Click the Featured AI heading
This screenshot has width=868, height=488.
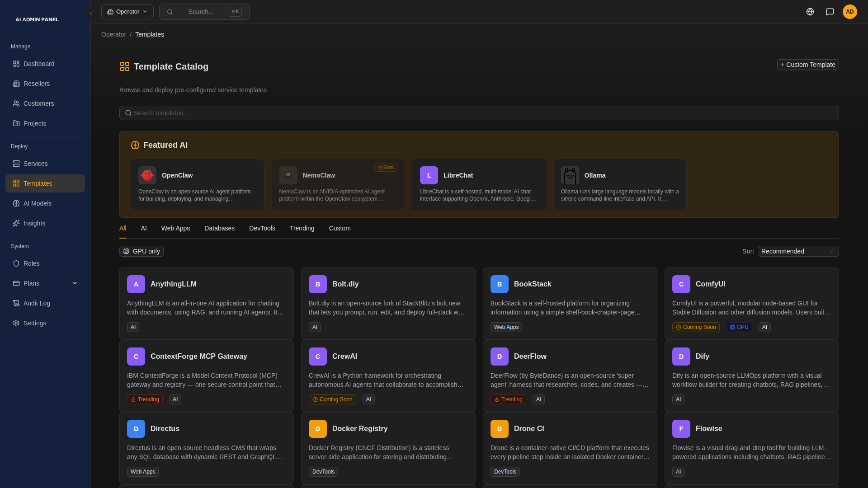[x=165, y=145]
